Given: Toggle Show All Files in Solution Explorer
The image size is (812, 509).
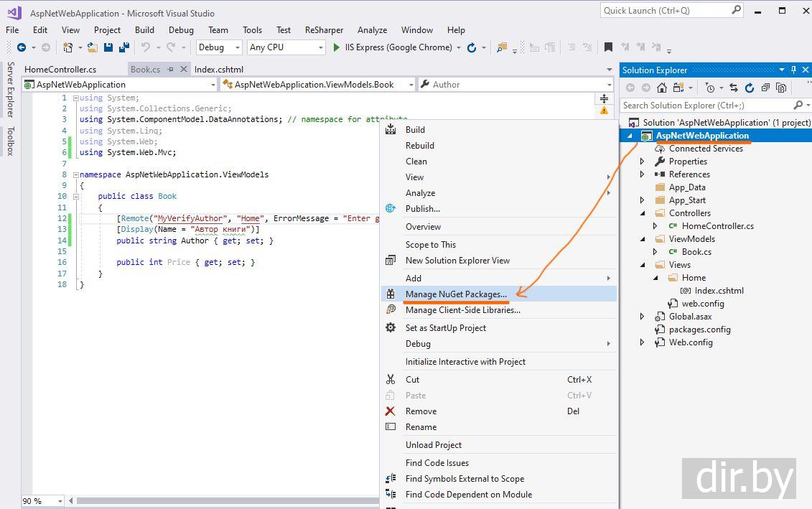Looking at the screenshot, I should [781, 88].
